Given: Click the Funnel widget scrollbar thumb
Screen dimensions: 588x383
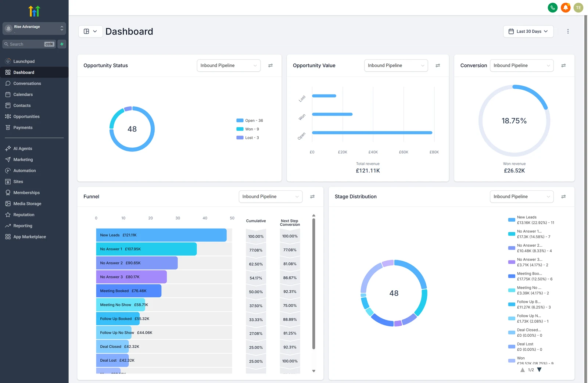Looking at the screenshot, I should coord(313,284).
